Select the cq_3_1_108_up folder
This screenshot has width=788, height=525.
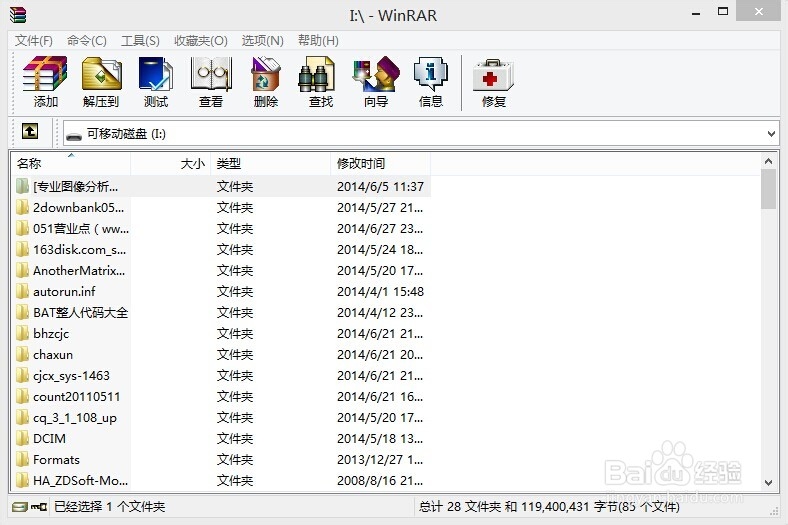pyautogui.click(x=75, y=418)
